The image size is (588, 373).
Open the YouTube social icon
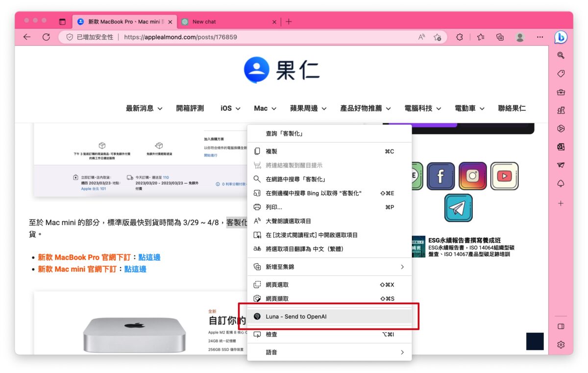(504, 176)
